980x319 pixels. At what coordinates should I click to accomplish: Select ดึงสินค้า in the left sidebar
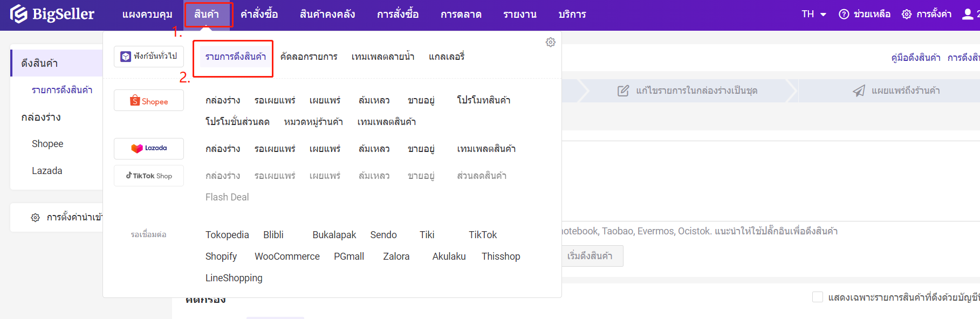click(x=56, y=63)
